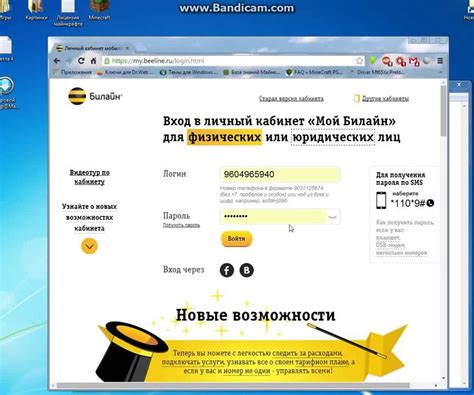Screen dimensions: 474x395
Task: Open the Ключи для Dr.Web bookmark
Action: click(x=125, y=72)
